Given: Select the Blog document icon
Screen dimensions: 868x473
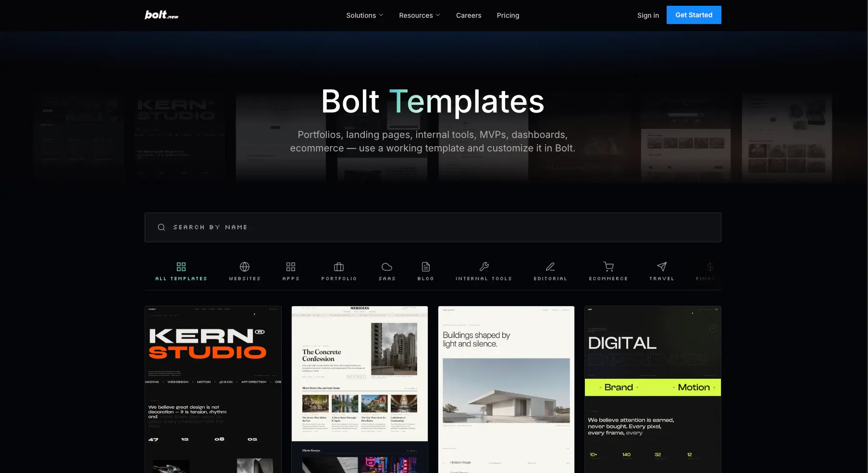Looking at the screenshot, I should (426, 267).
